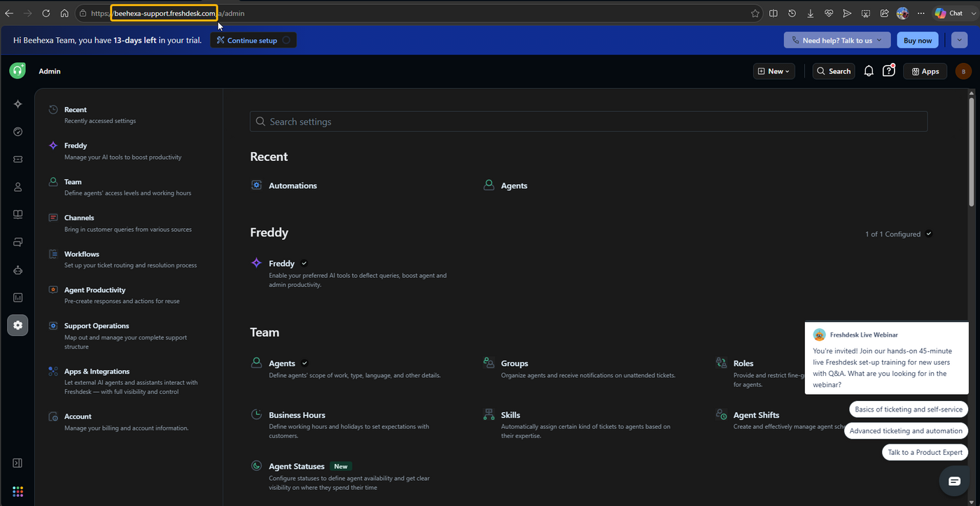Open browser more options menu
This screenshot has width=980, height=506.
point(920,13)
